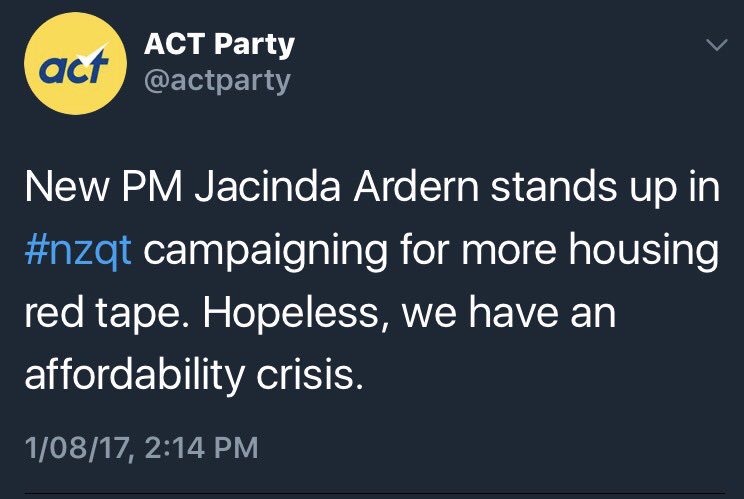The image size is (744, 499).
Task: Click the phrase affordability crisis
Action: (x=194, y=375)
